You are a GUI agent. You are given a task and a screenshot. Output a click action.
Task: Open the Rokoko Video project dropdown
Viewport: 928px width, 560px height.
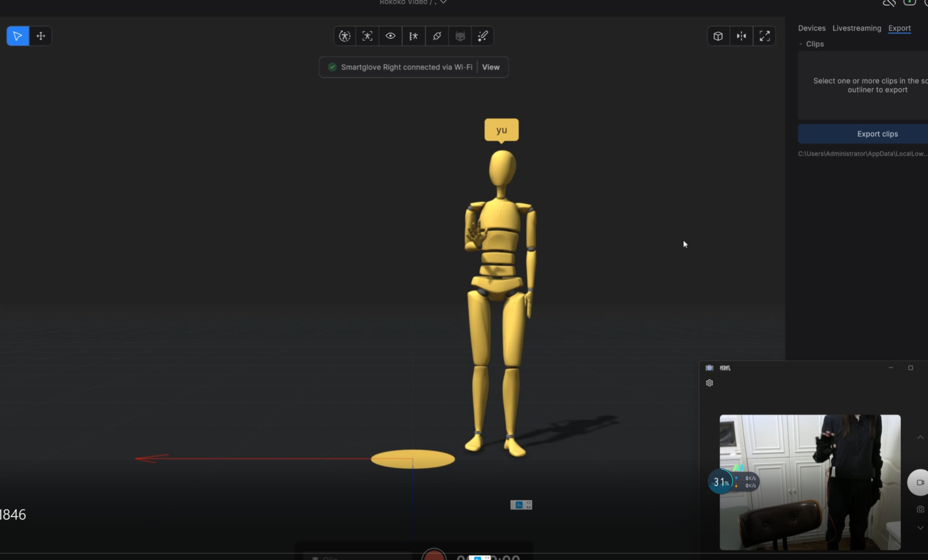click(443, 2)
